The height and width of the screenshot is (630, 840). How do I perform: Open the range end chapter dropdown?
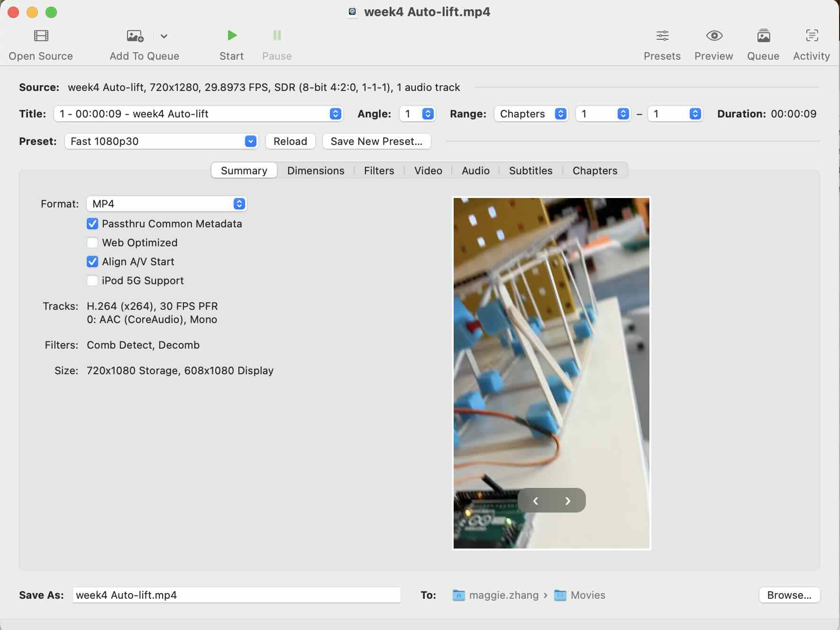[x=675, y=114]
